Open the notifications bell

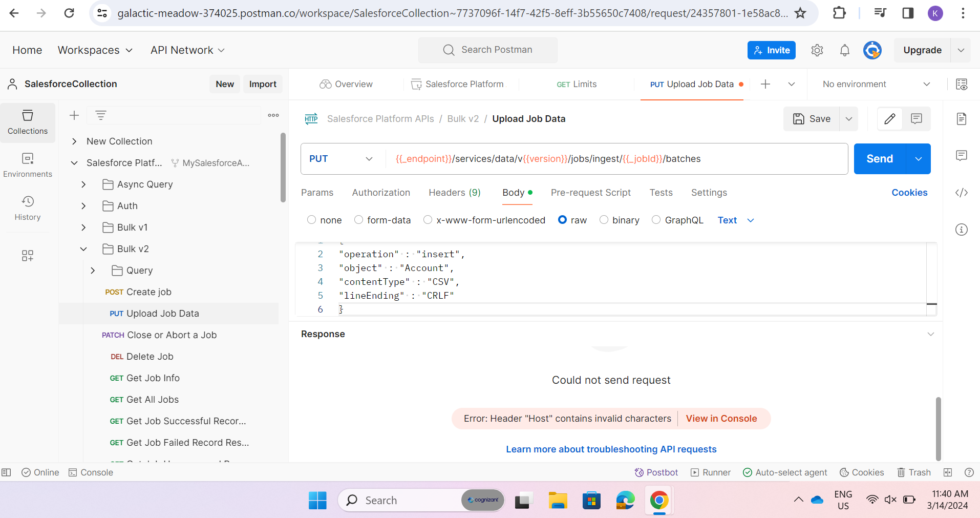pyautogui.click(x=845, y=50)
